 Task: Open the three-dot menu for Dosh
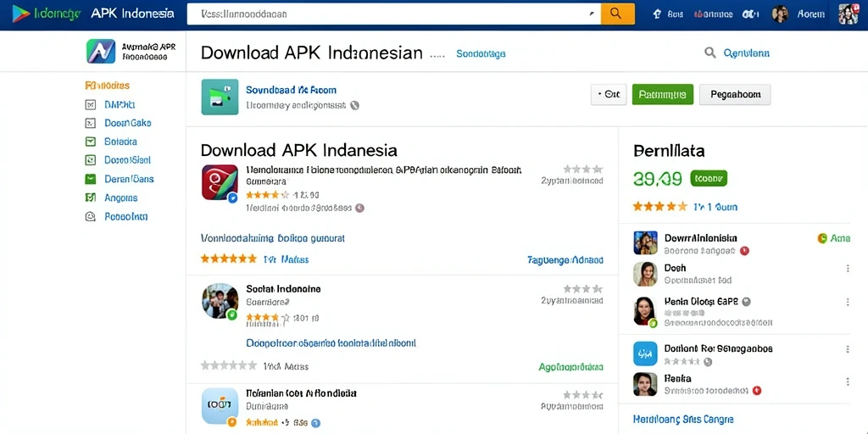pos(848,269)
